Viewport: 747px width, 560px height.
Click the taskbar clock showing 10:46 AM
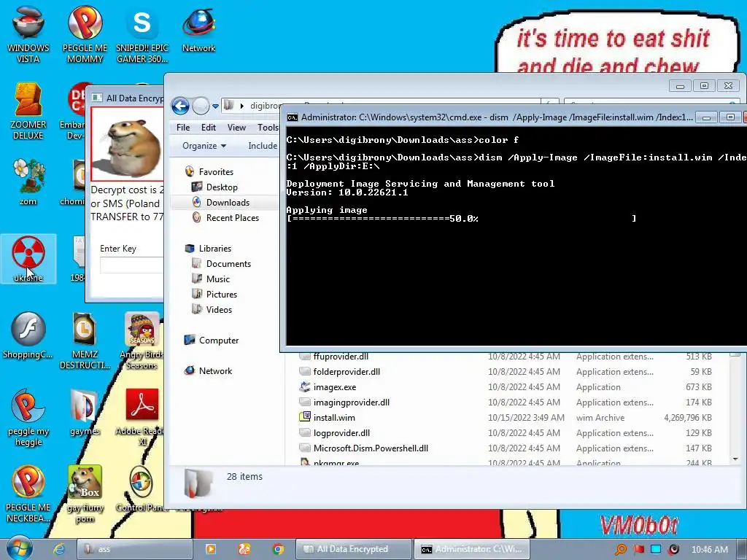coord(709,550)
